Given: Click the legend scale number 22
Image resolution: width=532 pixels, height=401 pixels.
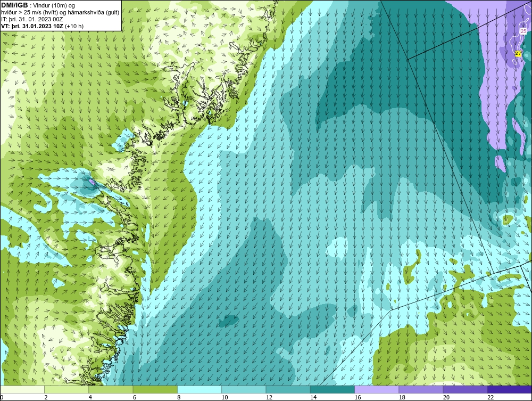Looking at the screenshot, I should click(491, 398).
